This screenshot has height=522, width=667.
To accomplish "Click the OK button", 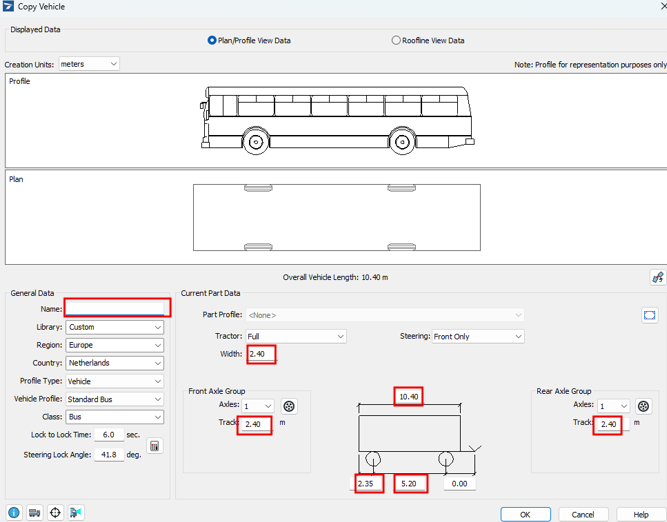I will (x=525, y=514).
